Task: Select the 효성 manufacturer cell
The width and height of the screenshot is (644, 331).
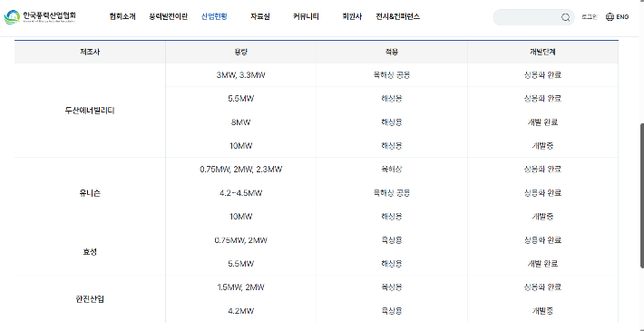Action: 90,252
